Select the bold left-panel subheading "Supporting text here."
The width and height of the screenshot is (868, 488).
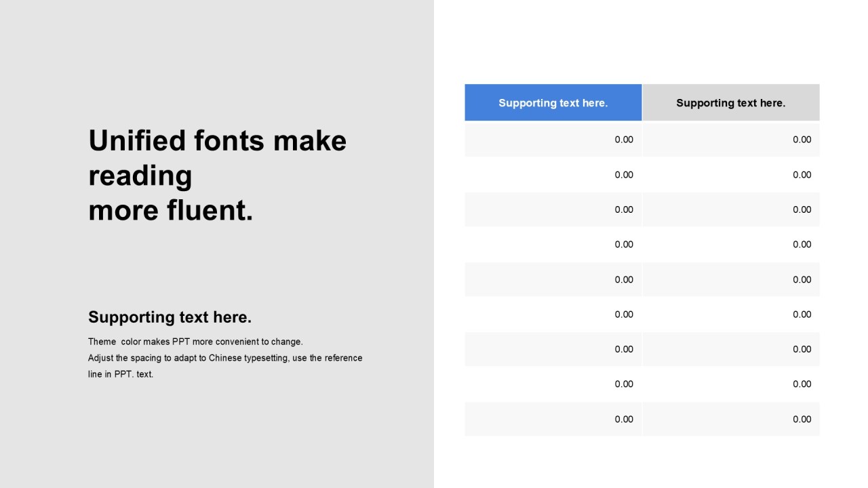(170, 317)
